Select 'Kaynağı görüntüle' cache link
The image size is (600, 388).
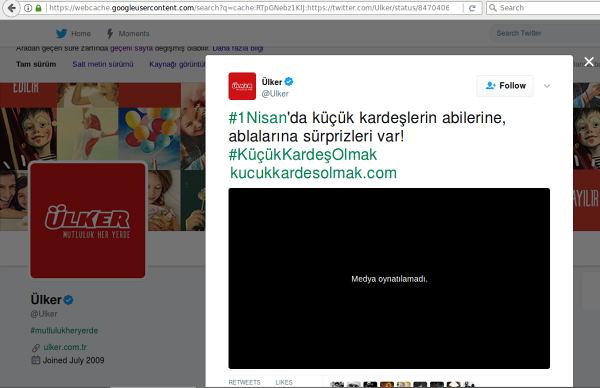(177, 64)
